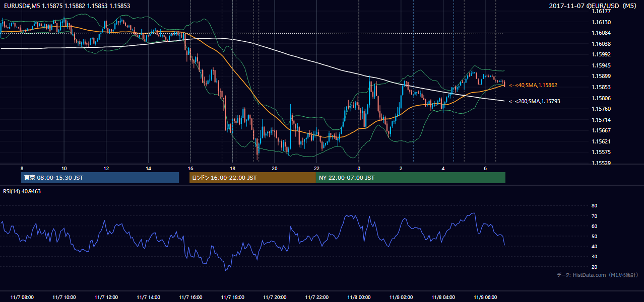Click hour tick 22 under price chart
Image resolution: width=644 pixels, height=302 pixels.
pos(316,168)
